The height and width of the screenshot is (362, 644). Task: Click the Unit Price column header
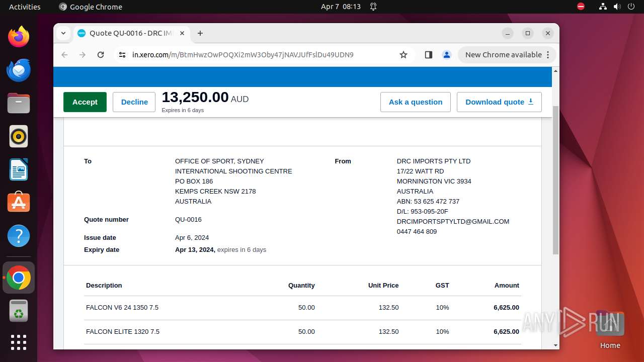coord(383,286)
